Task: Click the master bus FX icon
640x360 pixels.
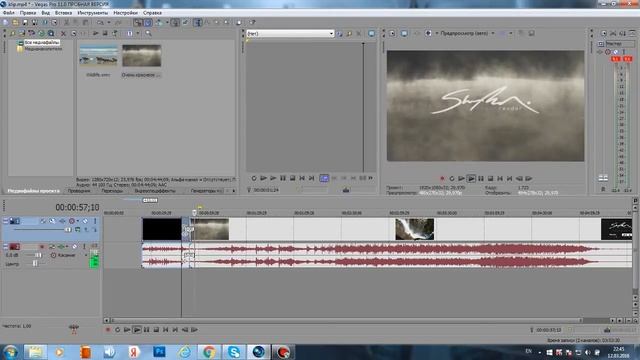Action: [600, 52]
